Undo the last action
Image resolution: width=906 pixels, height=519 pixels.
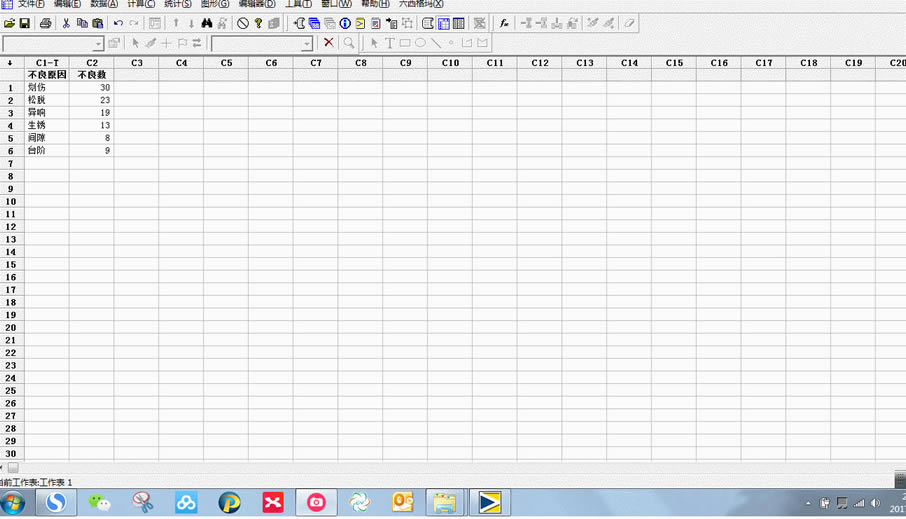118,24
